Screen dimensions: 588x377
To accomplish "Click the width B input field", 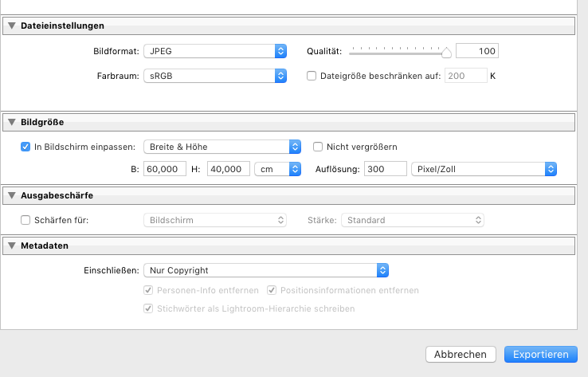I will pos(164,169).
